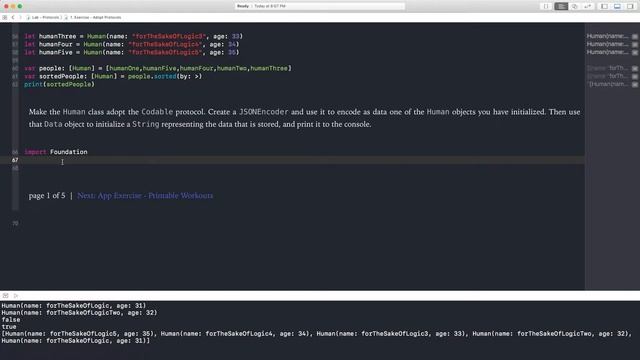Click the 'let humanThree' declaration

click(133, 36)
